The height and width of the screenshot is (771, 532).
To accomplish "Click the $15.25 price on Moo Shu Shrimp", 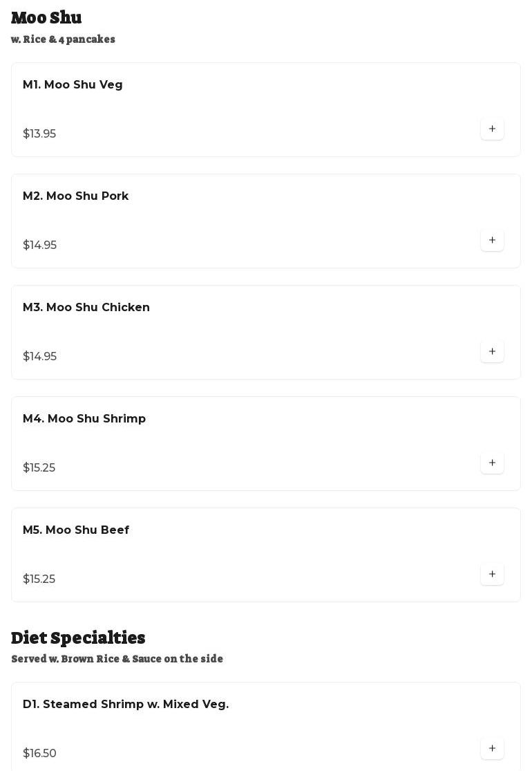I will (x=39, y=468).
